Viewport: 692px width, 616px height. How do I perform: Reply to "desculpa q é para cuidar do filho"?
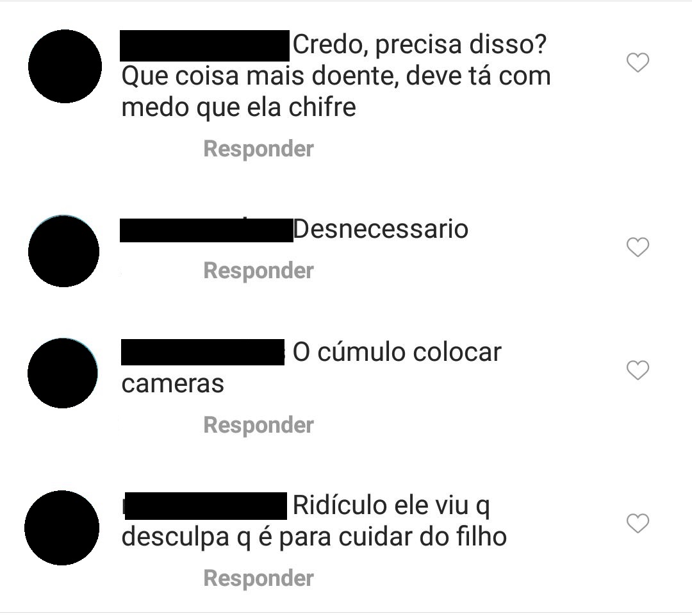pos(259,578)
